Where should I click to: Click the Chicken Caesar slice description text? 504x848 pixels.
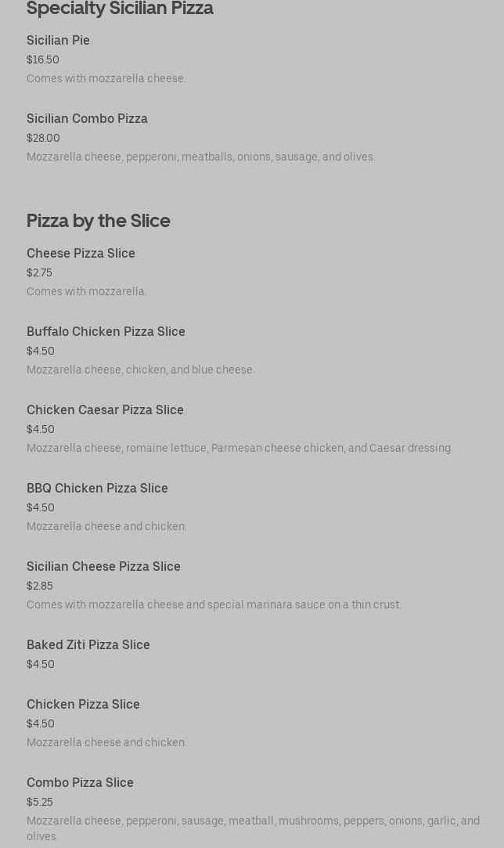point(239,449)
